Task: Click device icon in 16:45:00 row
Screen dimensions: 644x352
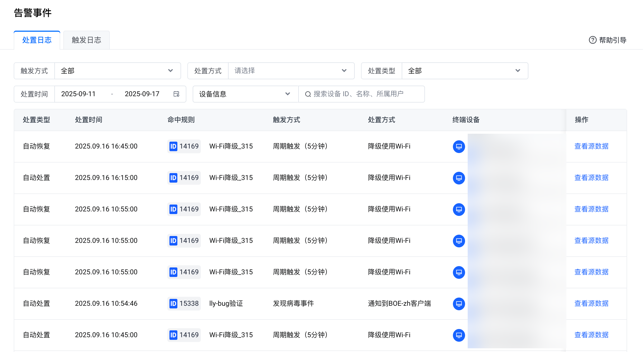Action: [x=459, y=146]
